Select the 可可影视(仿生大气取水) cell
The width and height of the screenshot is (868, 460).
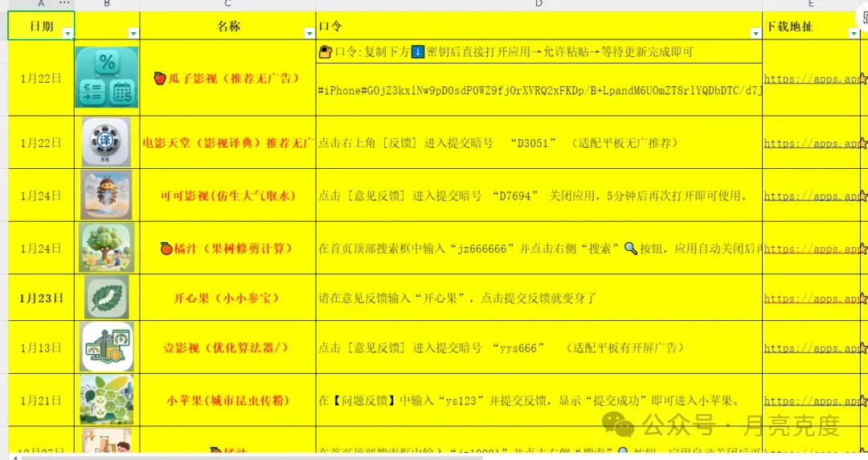pos(227,195)
